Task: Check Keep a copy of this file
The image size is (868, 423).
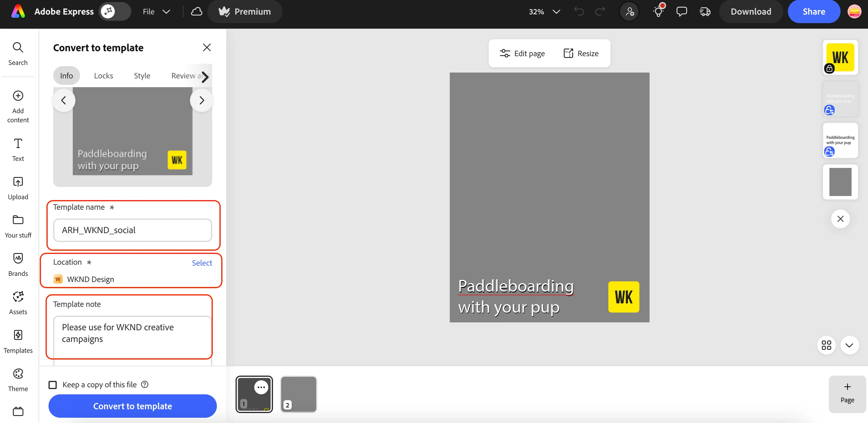Action: pos(53,385)
